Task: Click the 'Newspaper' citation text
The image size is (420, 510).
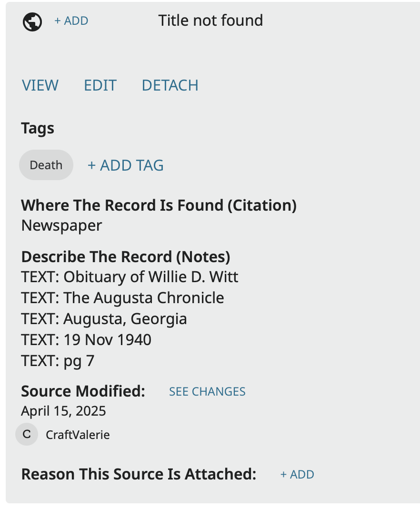Action: [x=61, y=225]
